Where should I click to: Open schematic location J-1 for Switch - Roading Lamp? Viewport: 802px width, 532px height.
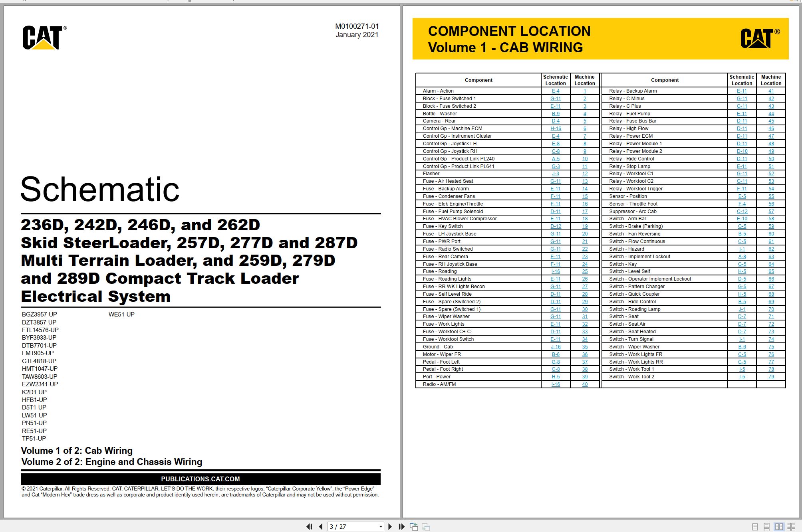pos(742,309)
